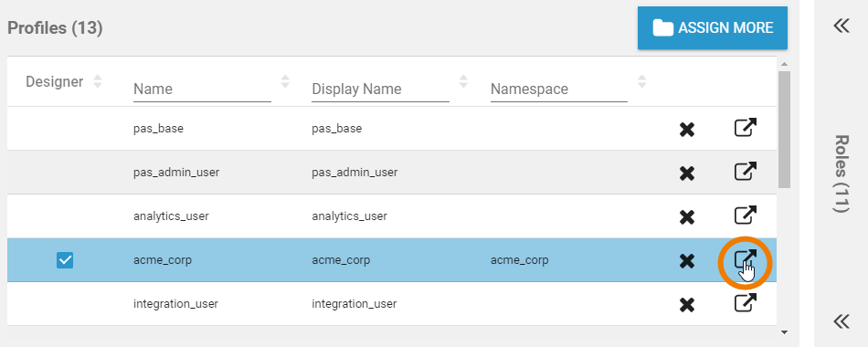The width and height of the screenshot is (868, 347).
Task: Uncheck the acme_corp Designer checkbox
Action: pyautogui.click(x=65, y=260)
